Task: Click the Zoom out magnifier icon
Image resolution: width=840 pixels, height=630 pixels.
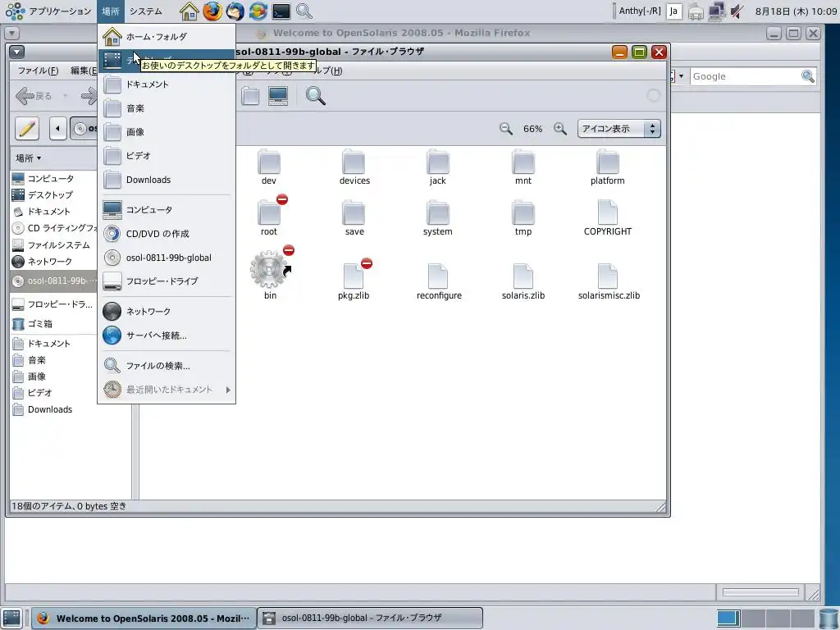Action: click(505, 129)
